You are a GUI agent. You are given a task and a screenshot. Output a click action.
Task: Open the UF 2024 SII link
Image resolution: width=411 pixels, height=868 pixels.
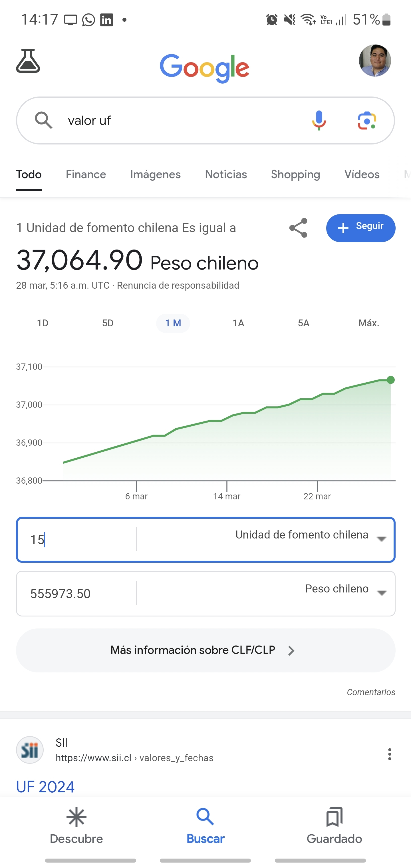45,787
